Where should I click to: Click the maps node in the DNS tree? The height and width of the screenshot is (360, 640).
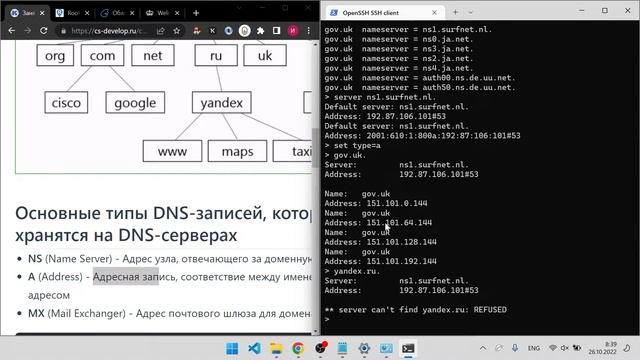pyautogui.click(x=238, y=151)
